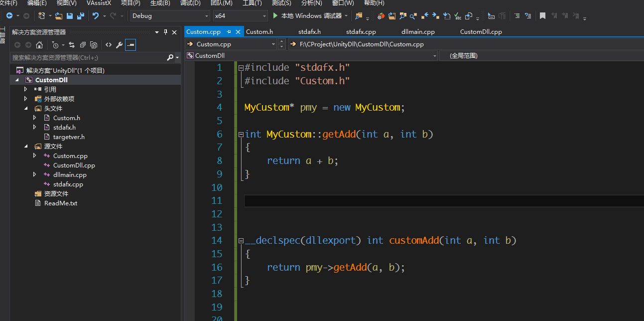Collapse the 头文件 folder in the tree
This screenshot has width=644, height=321.
[x=26, y=108]
